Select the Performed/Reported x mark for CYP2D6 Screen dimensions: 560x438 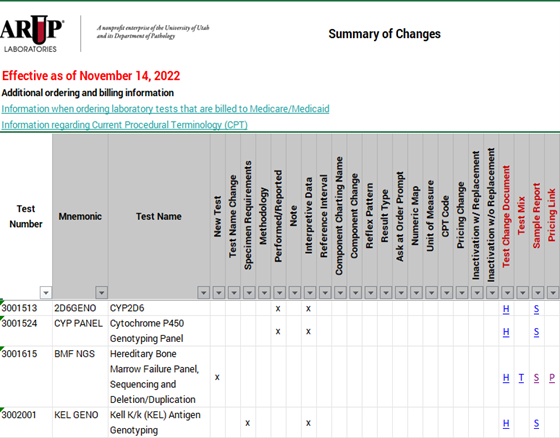pyautogui.click(x=278, y=309)
